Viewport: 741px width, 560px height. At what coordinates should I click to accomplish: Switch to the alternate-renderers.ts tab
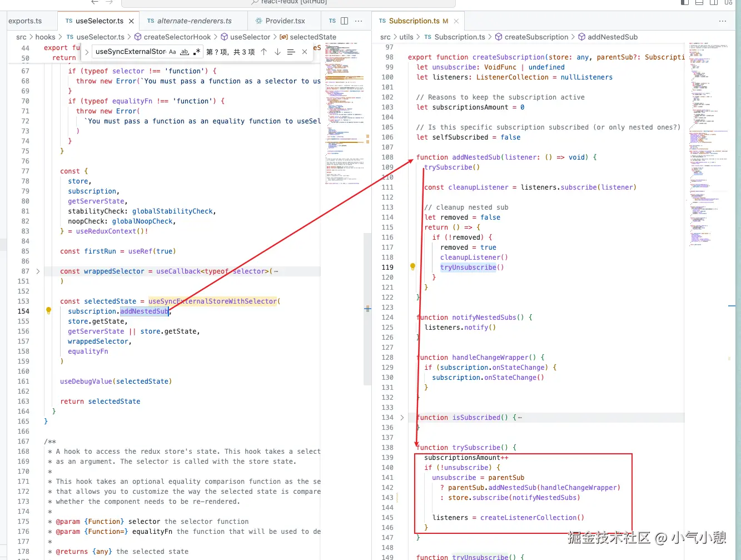(x=194, y=21)
